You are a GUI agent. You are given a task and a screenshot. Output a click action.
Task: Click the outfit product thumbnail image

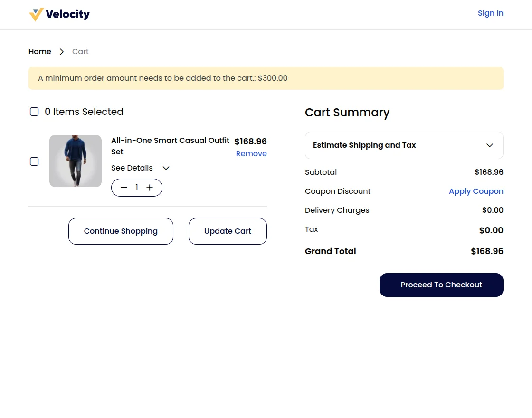[75, 161]
